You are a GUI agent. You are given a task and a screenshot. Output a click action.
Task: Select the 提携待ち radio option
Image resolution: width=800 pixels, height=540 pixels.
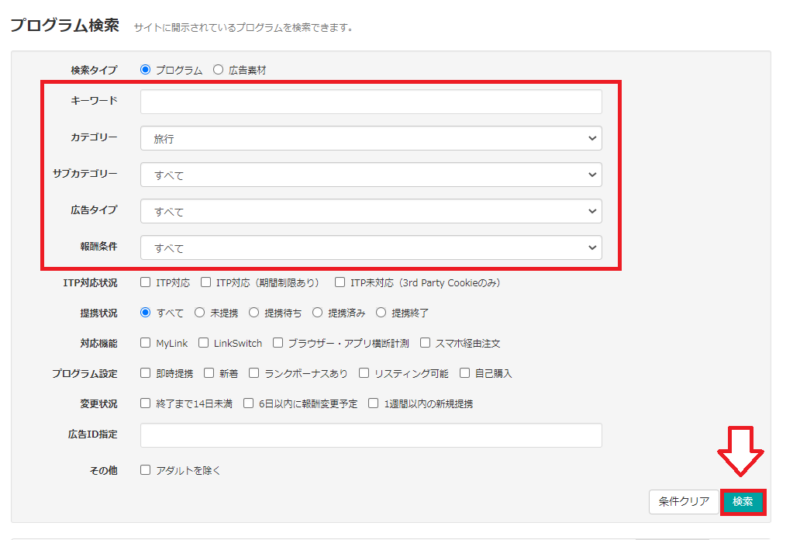(x=254, y=312)
